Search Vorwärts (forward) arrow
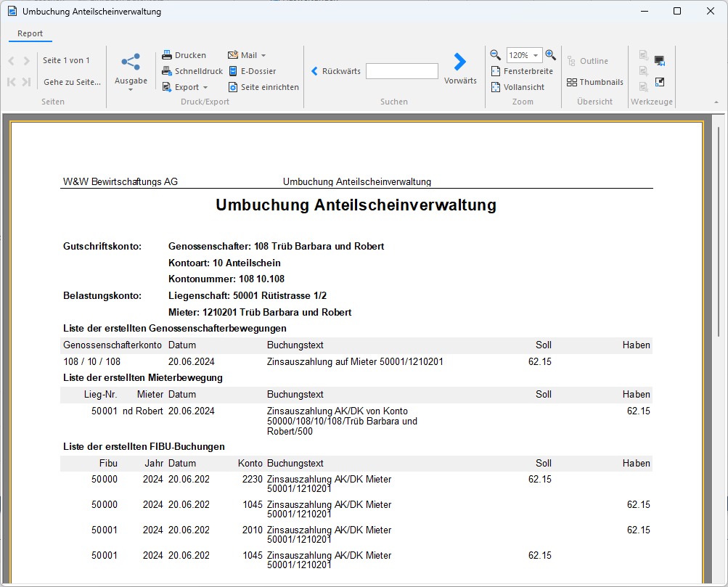 tap(459, 62)
